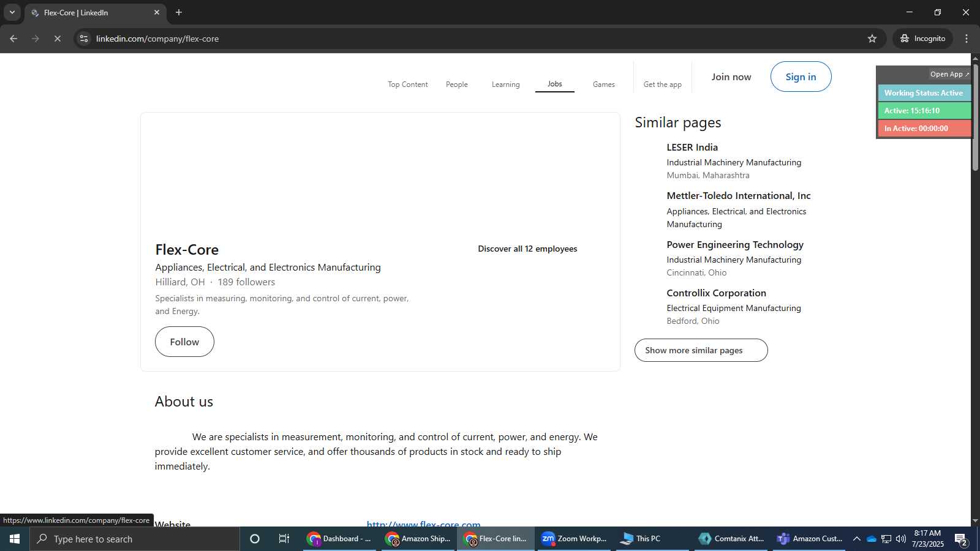Open the network tray icon
Viewport: 980px width, 551px height.
pos(886,539)
